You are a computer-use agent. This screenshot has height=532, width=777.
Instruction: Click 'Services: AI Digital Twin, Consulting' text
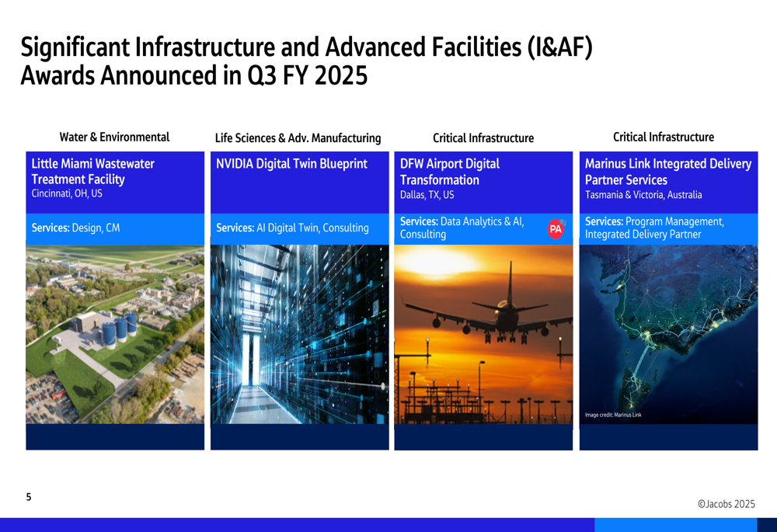click(x=292, y=228)
